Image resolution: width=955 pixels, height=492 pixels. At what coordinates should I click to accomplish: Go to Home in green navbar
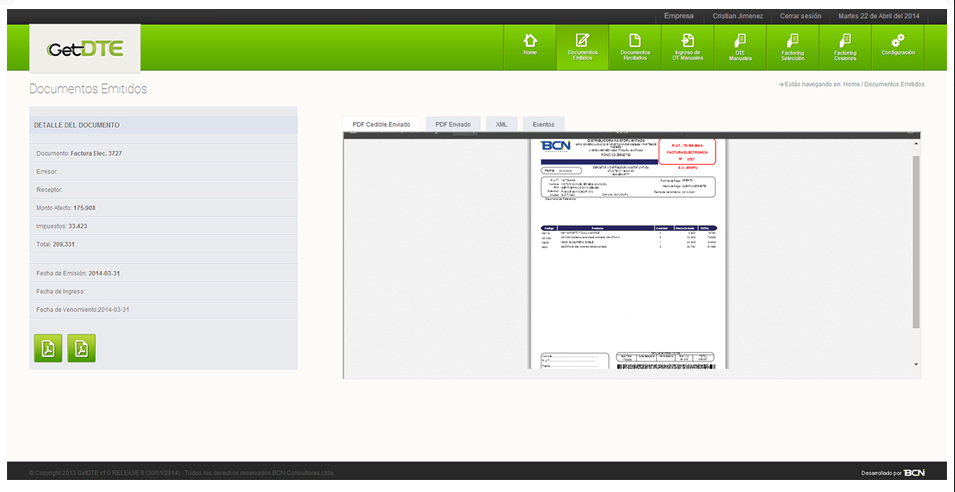[x=530, y=45]
